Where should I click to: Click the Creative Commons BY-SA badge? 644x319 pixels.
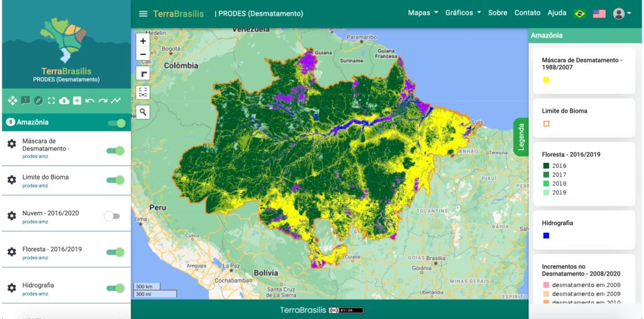(x=346, y=310)
